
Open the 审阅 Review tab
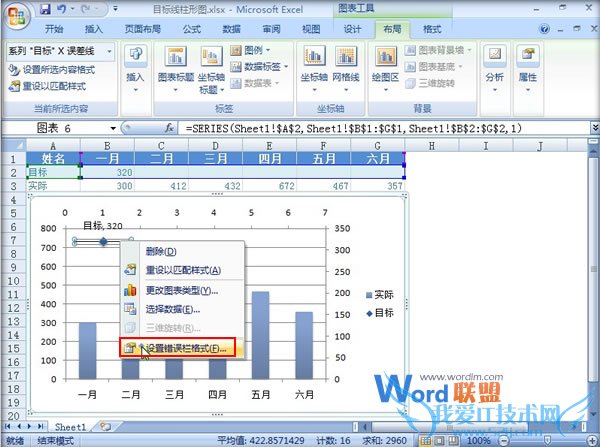(x=271, y=29)
